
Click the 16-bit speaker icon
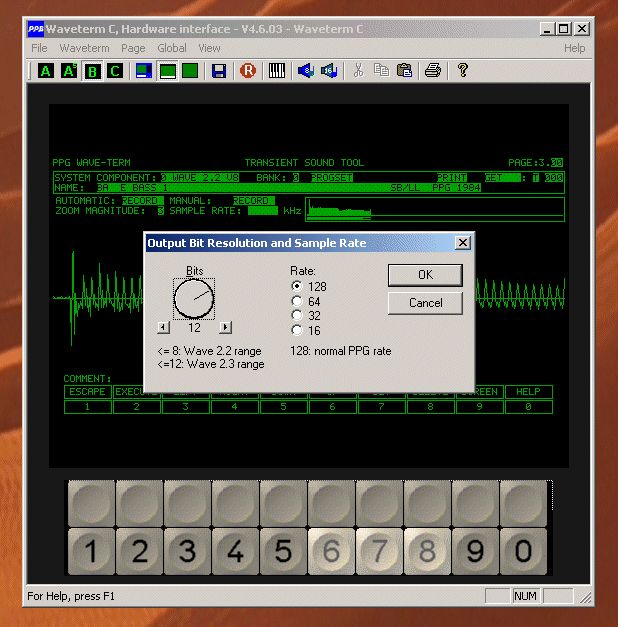[x=329, y=71]
